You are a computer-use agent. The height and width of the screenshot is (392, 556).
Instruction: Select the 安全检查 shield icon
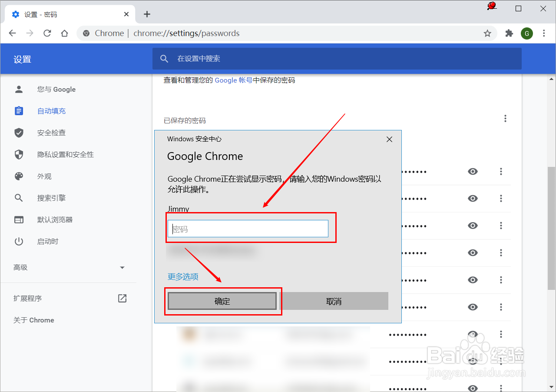[x=19, y=133]
